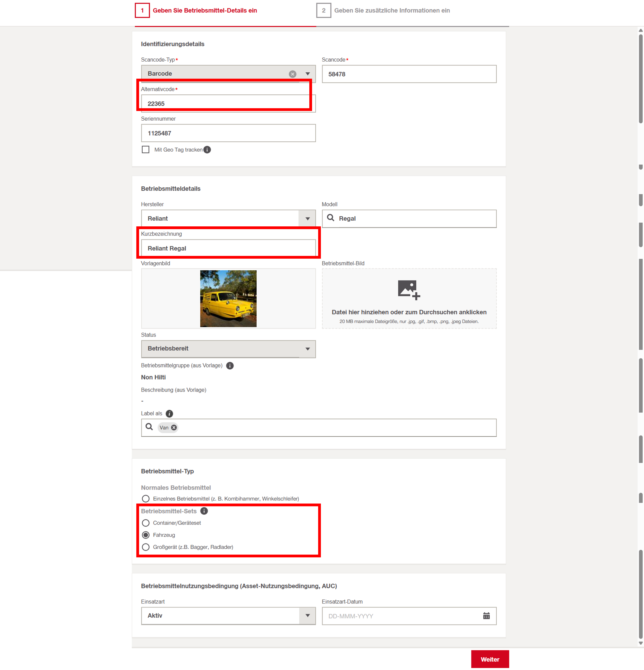Clear the Barcode scancode type selection
Viewport: 644px width, 670px height.
[x=292, y=74]
